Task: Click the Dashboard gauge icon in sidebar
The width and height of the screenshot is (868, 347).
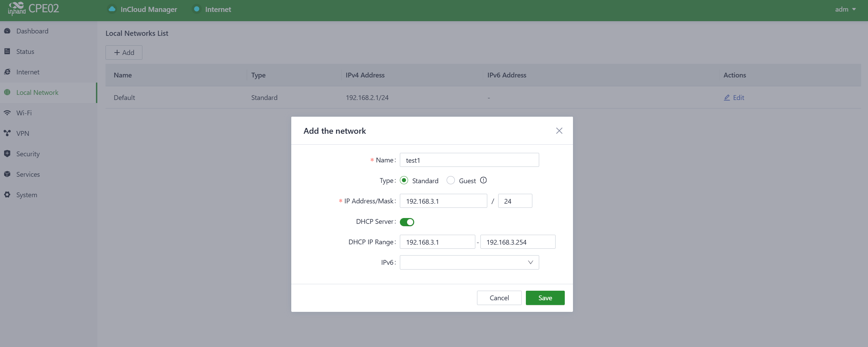Action: pos(7,31)
